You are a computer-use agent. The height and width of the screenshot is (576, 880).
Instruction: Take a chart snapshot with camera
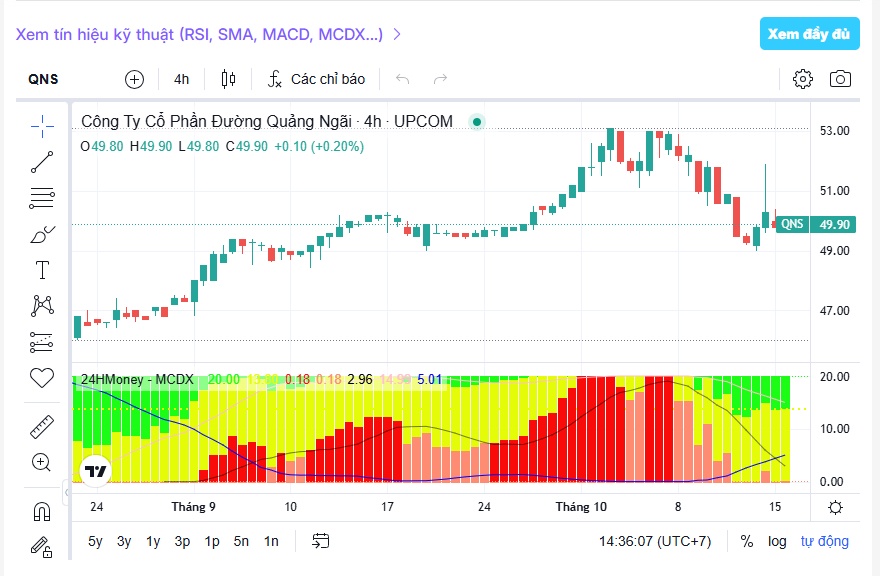pos(840,79)
